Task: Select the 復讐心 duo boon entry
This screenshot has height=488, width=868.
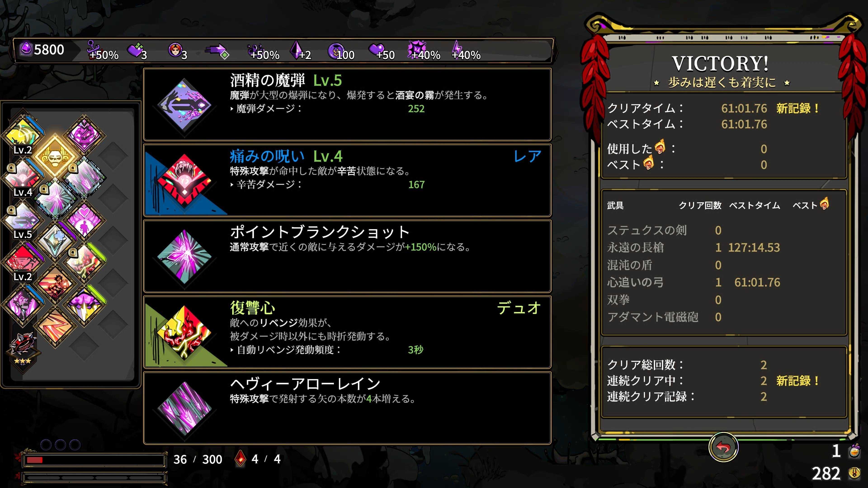Action: pyautogui.click(x=347, y=332)
